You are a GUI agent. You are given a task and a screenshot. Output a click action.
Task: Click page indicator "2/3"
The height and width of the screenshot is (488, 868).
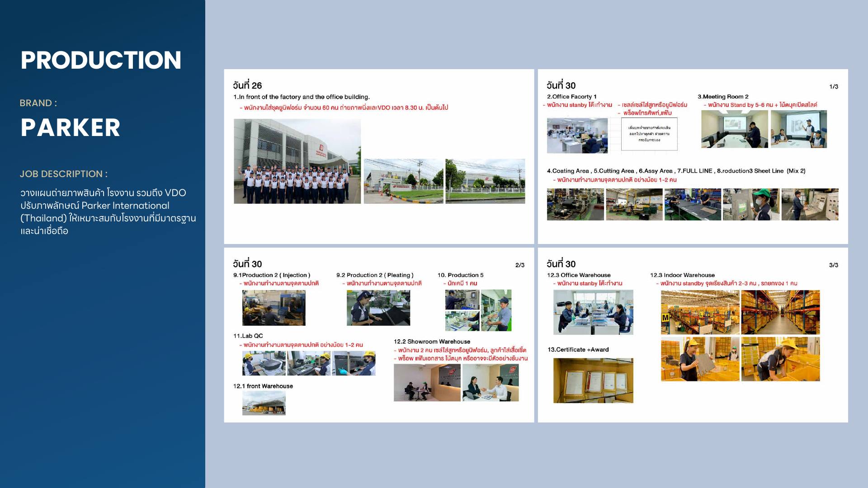pos(520,265)
